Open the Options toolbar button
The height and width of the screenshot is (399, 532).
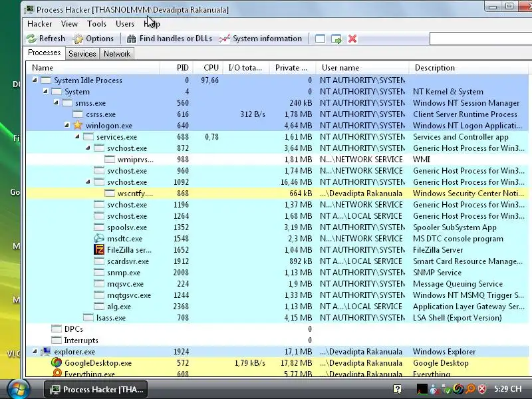coord(94,39)
